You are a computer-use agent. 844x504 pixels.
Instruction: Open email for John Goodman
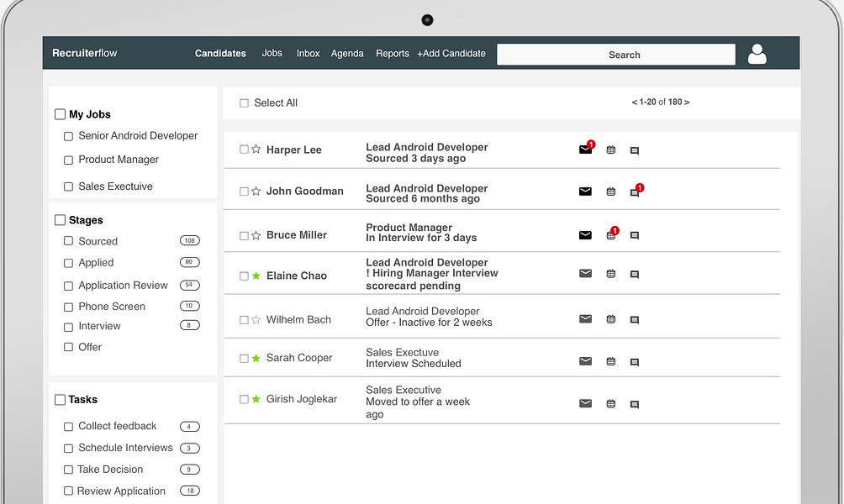pos(585,192)
